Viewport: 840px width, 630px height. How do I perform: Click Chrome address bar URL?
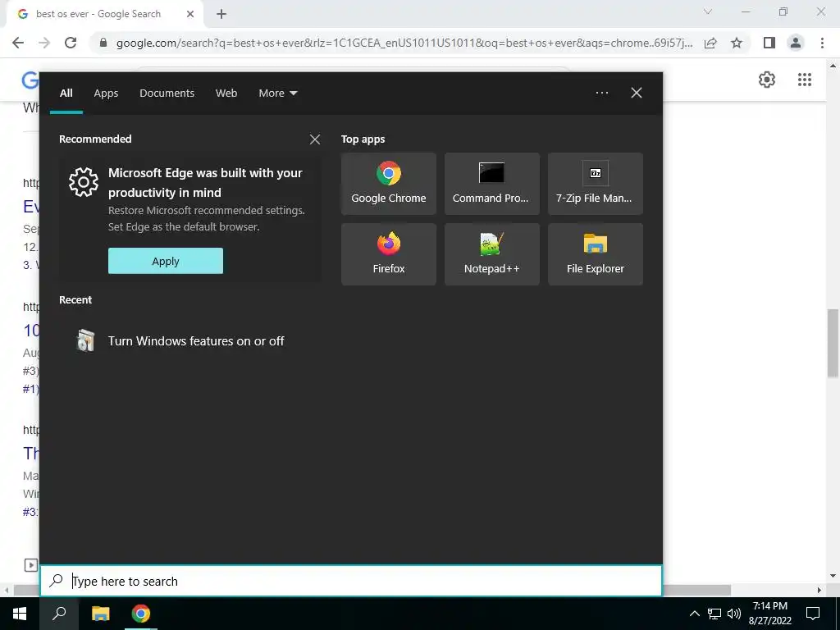pyautogui.click(x=404, y=43)
